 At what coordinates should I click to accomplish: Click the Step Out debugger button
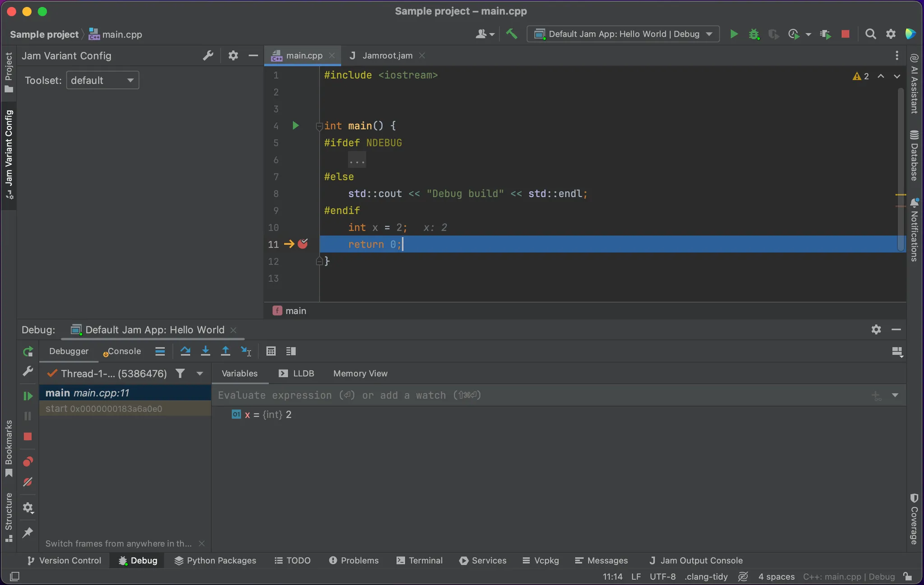pos(226,351)
